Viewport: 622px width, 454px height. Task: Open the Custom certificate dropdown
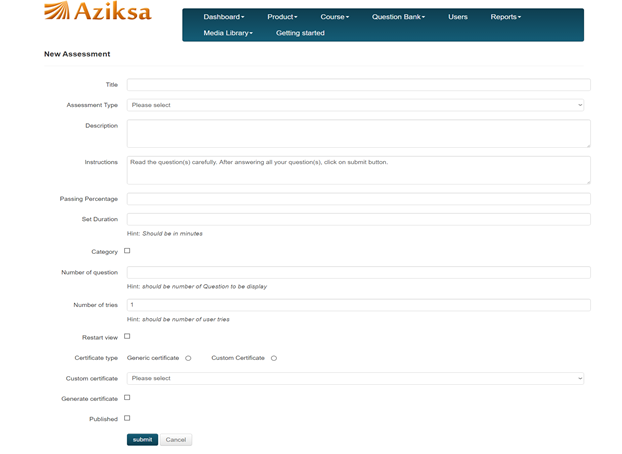(x=355, y=379)
